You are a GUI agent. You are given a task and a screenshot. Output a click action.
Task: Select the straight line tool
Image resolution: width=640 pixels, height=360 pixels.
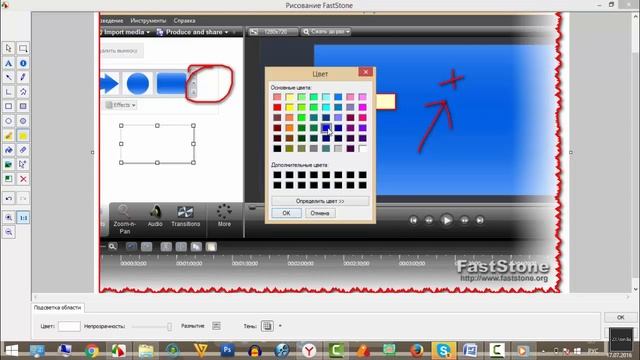tap(9, 77)
